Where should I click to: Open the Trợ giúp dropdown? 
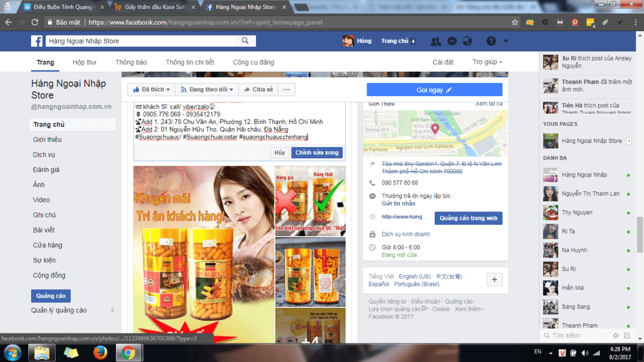pos(487,62)
